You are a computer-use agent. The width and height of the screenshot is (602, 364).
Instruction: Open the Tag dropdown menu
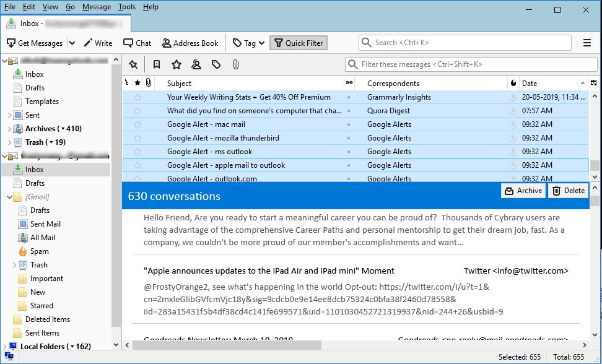(x=249, y=43)
